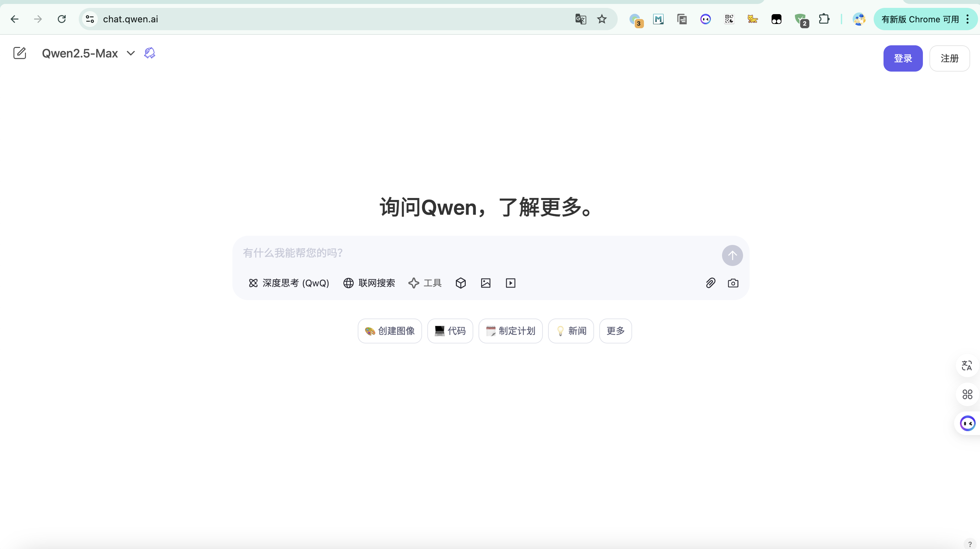Click the 注册 register button
This screenshot has height=549, width=980.
coord(949,58)
